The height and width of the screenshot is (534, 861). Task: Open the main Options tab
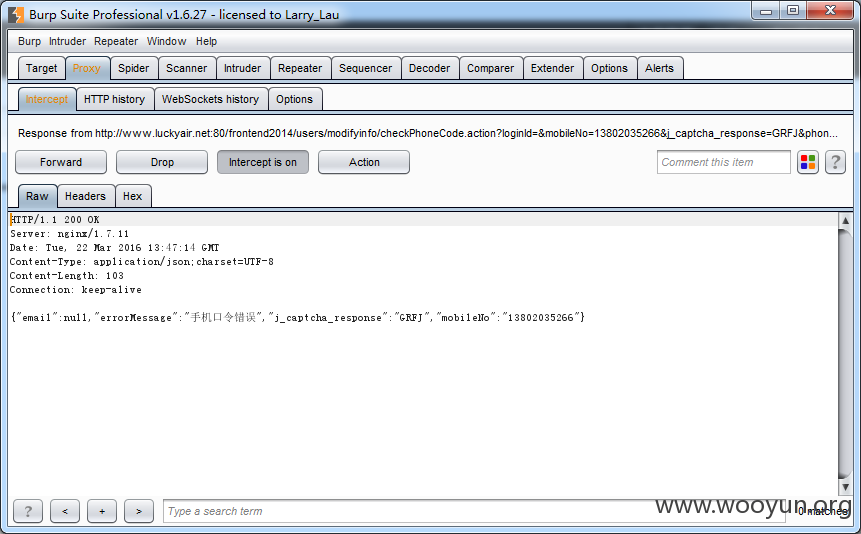[x=610, y=68]
